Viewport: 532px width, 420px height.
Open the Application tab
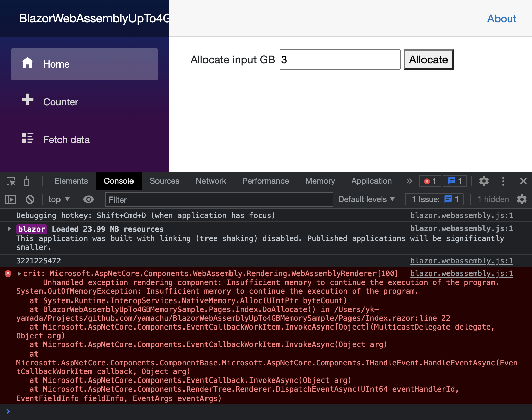371,181
